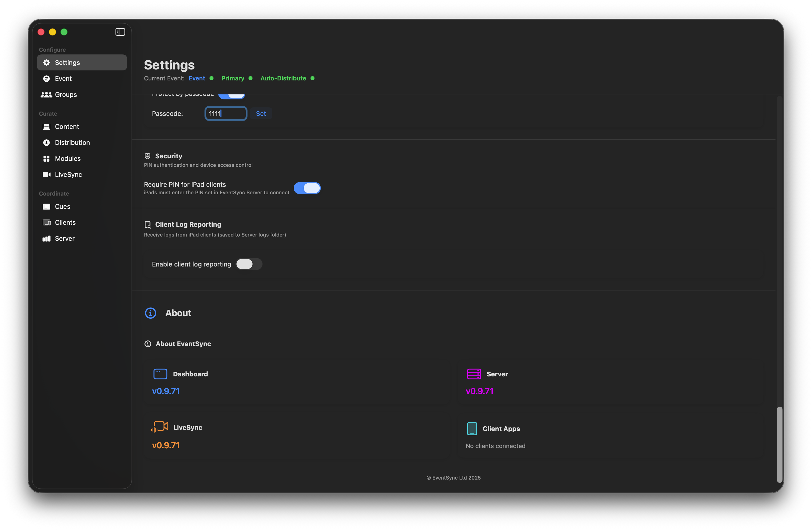The image size is (812, 530).
Task: Click the green dot next to Auto-Distribute
Action: [x=312, y=78]
